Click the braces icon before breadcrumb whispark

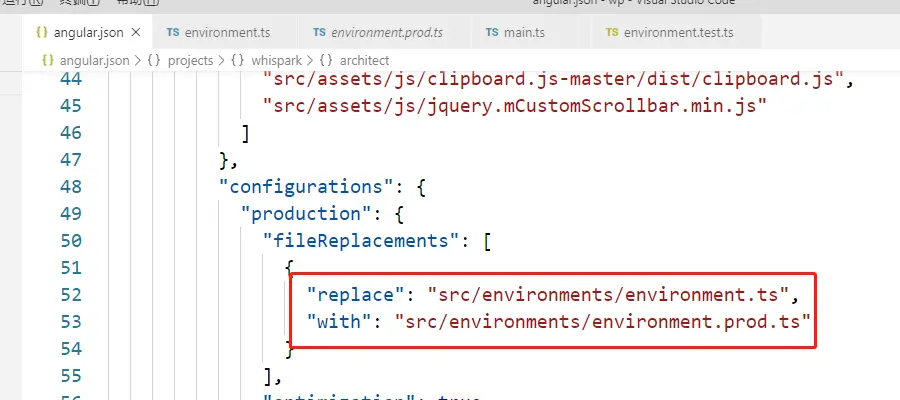237,60
